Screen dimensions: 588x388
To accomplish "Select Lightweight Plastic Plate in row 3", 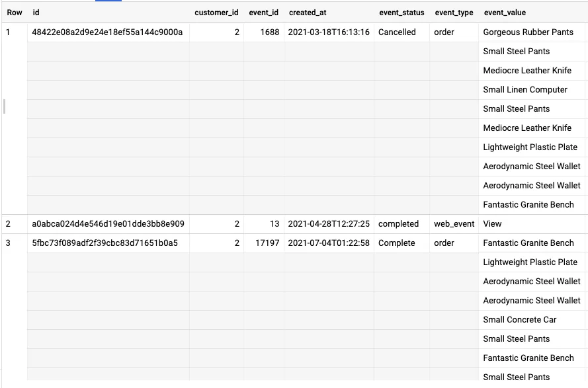I will (530, 262).
